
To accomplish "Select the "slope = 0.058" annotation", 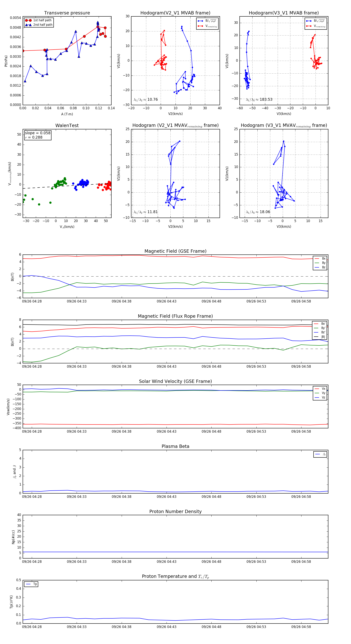I will 37,133.
